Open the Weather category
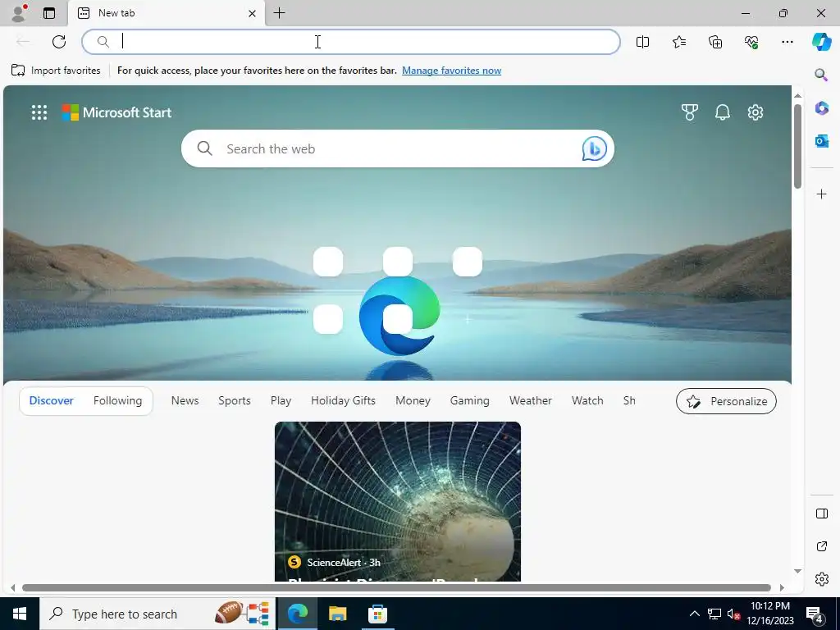 click(531, 400)
